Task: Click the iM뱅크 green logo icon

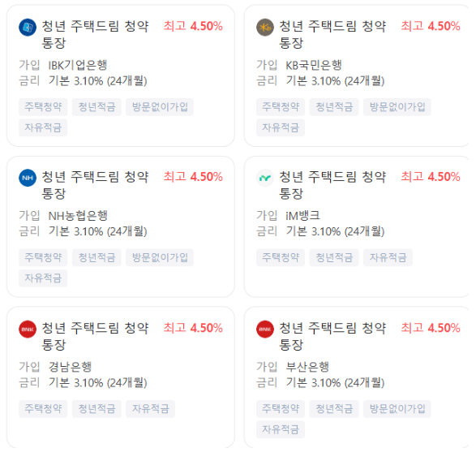Action: point(264,178)
